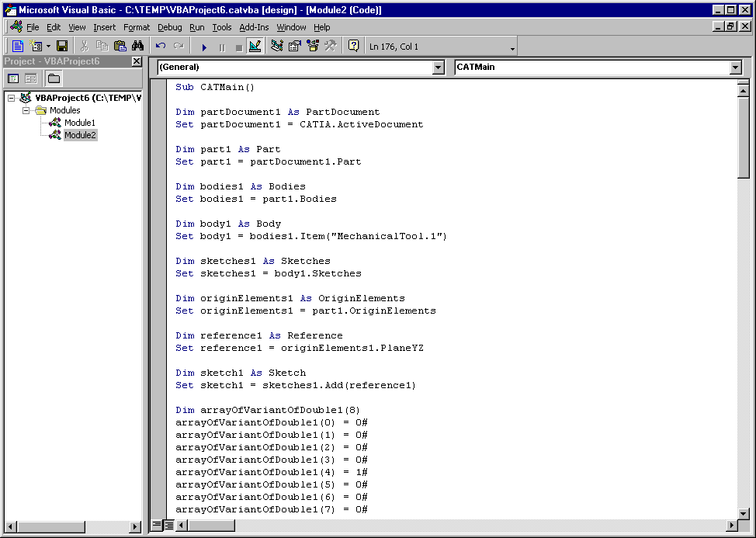Open the Tools menu
Image resolution: width=756 pixels, height=538 pixels.
(222, 27)
